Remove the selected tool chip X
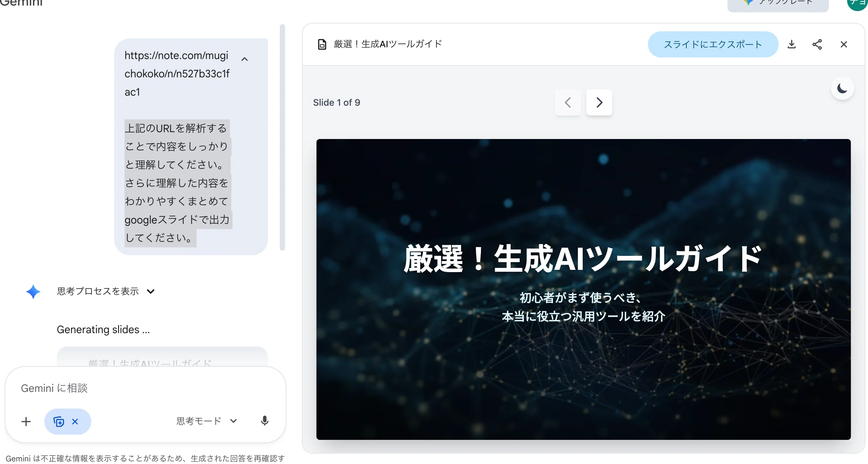Viewport: 868px width, 464px height. pos(75,421)
